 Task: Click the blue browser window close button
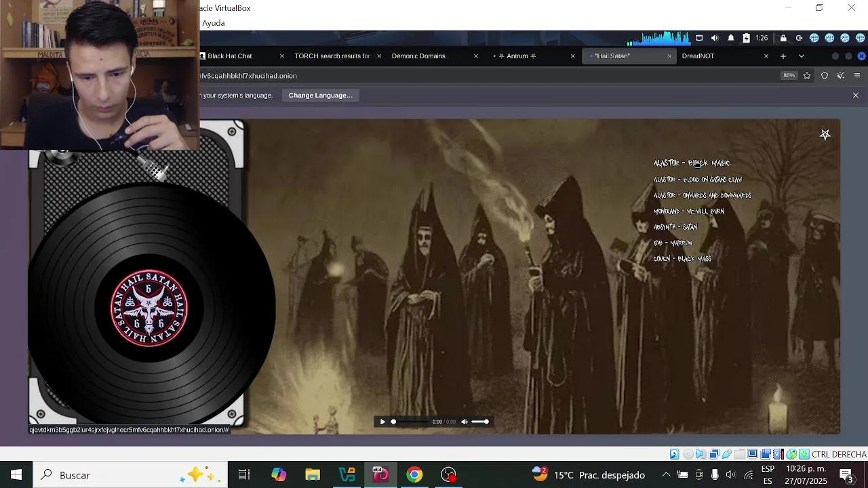862,56
